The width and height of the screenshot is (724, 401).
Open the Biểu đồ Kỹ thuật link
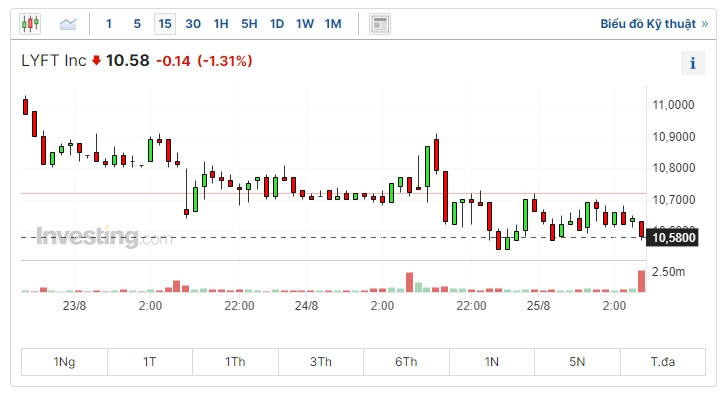click(654, 24)
